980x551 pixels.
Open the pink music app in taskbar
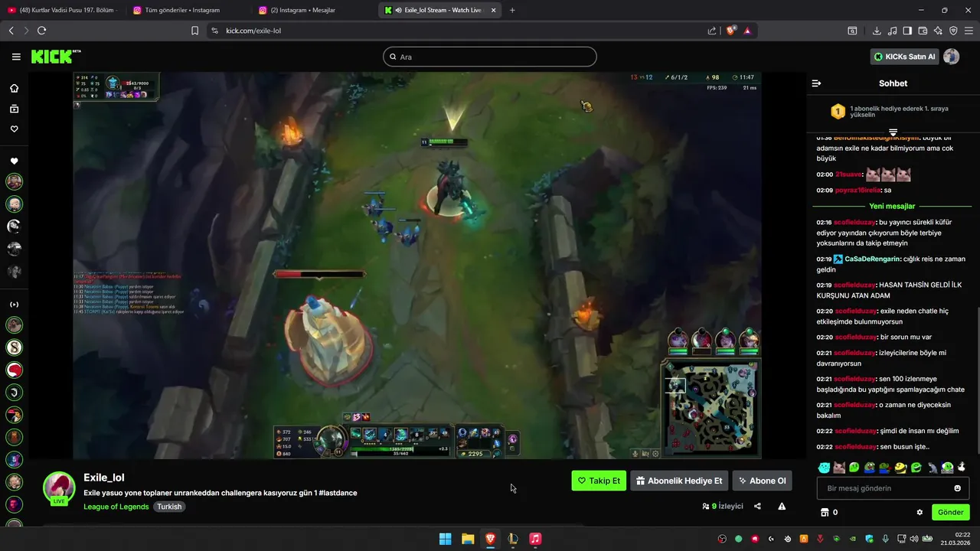(x=535, y=539)
